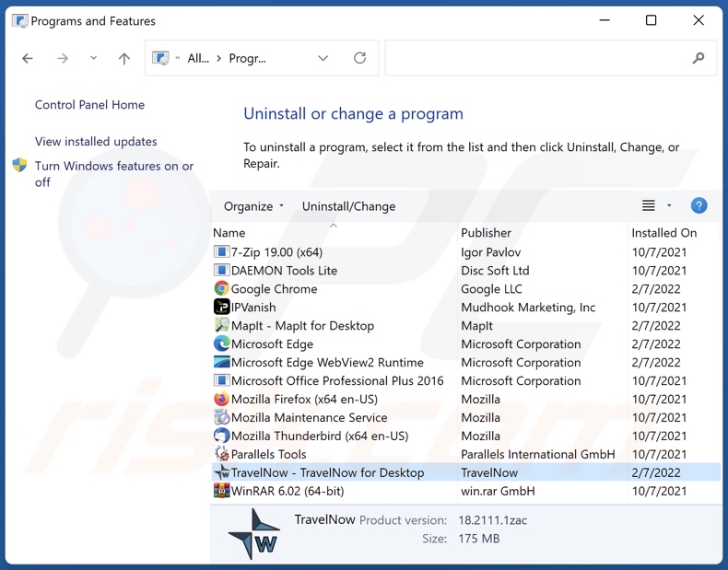Click the Back navigation arrow
Image resolution: width=728 pixels, height=570 pixels.
[28, 58]
